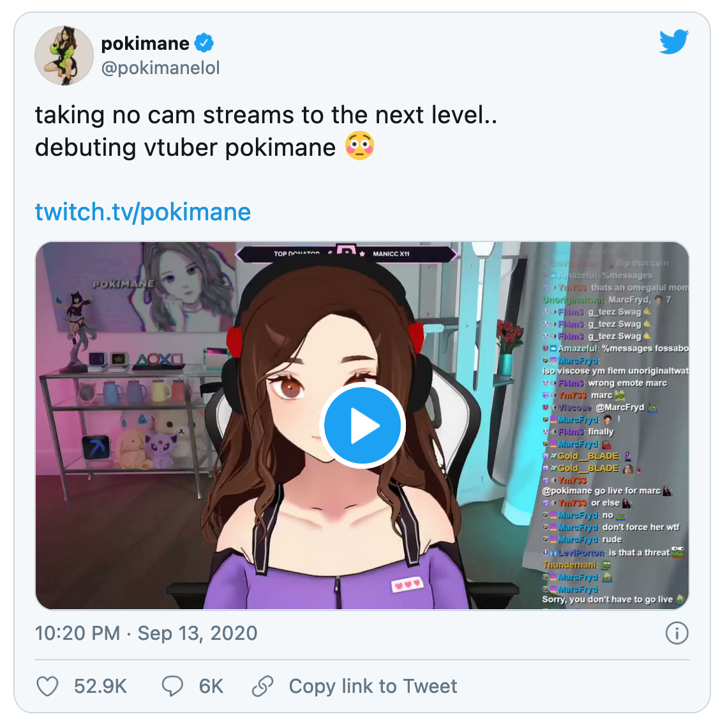Click the 52.9K likes count
This screenshot has height=728, width=725.
click(x=100, y=686)
